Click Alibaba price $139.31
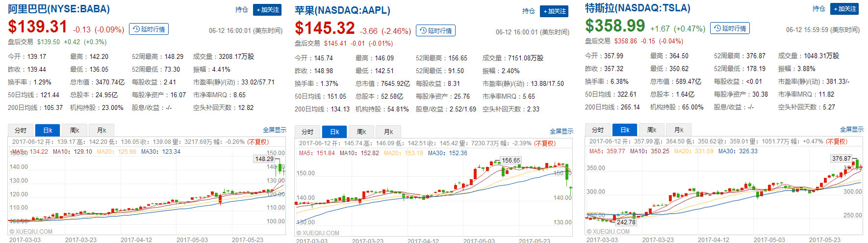Image resolution: width=868 pixels, height=243 pixels. 38,27
